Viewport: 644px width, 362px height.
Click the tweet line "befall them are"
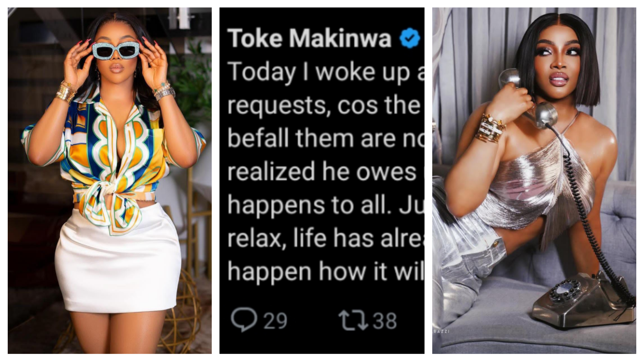pyautogui.click(x=326, y=138)
